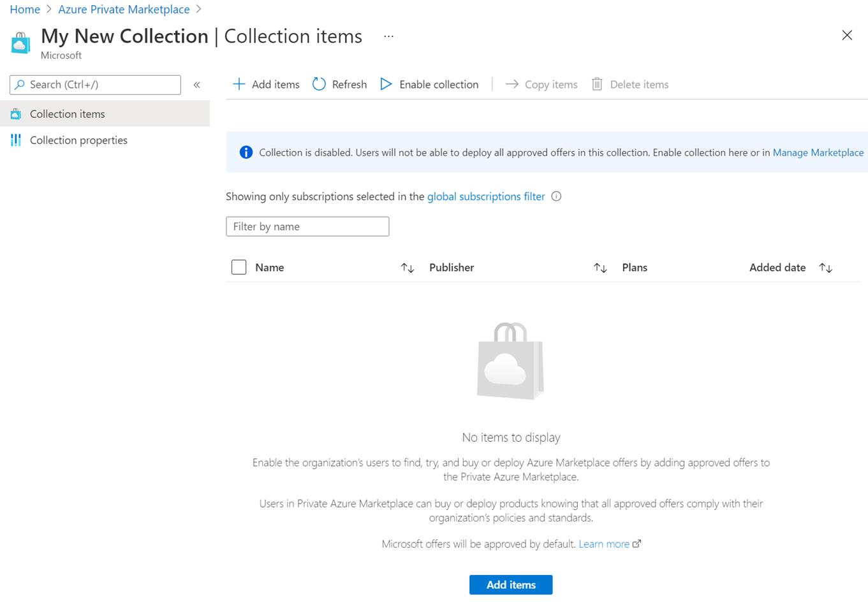Collapse the left sidebar with double chevron

[197, 85]
